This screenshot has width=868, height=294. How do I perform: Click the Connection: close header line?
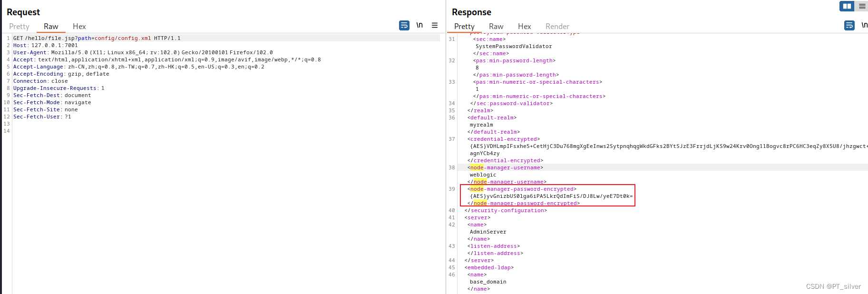point(40,81)
